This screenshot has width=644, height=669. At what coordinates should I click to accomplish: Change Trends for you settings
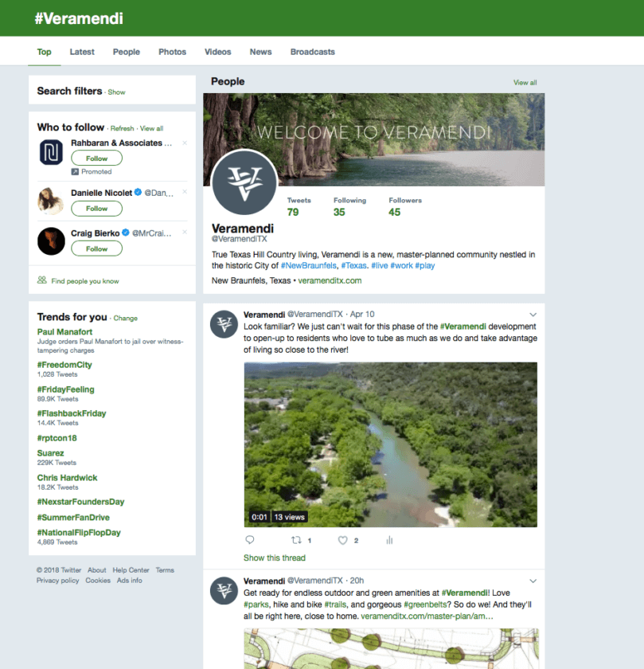(x=126, y=319)
